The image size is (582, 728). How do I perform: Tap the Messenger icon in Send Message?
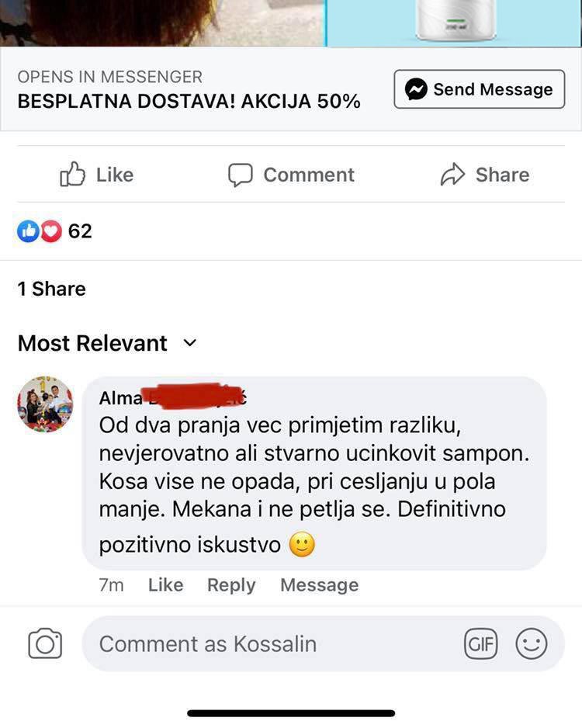(416, 89)
